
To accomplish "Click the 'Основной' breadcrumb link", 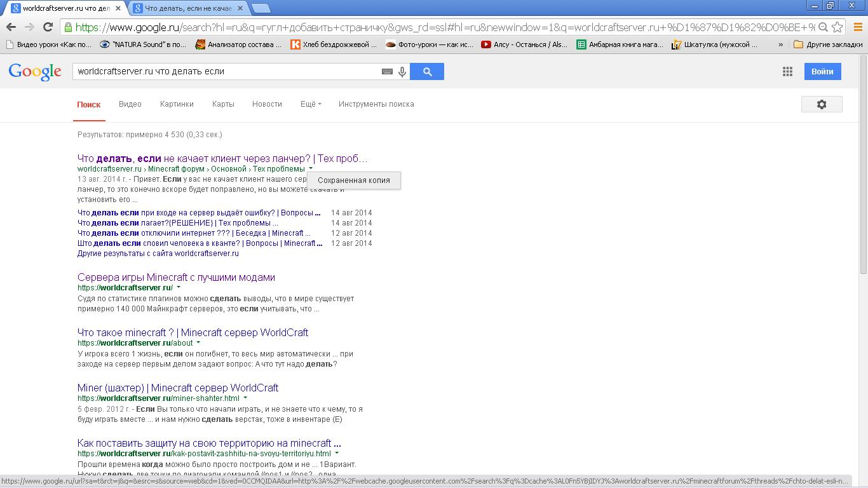I will (229, 169).
